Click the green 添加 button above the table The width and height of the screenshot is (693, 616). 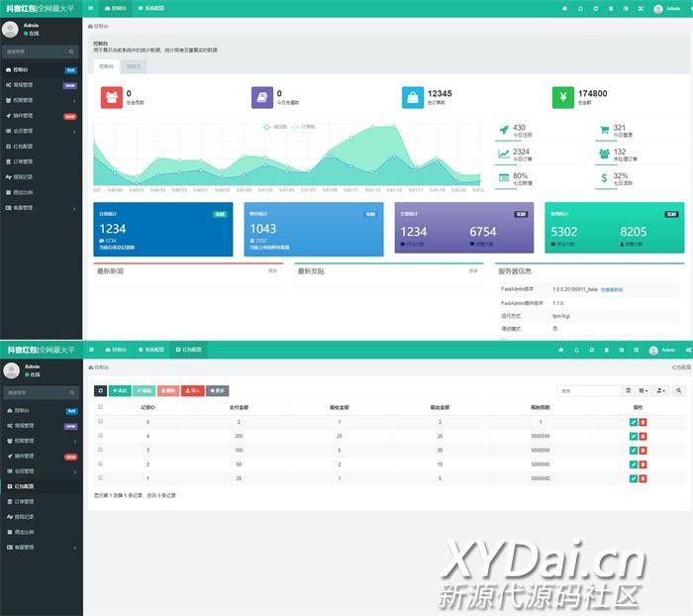tap(120, 391)
